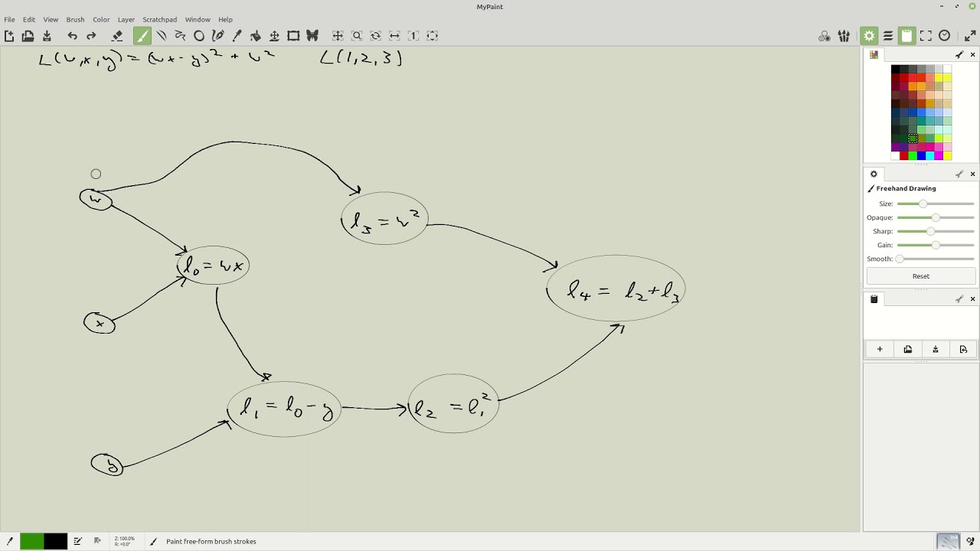Select the Layer Position move tool

[x=274, y=36]
